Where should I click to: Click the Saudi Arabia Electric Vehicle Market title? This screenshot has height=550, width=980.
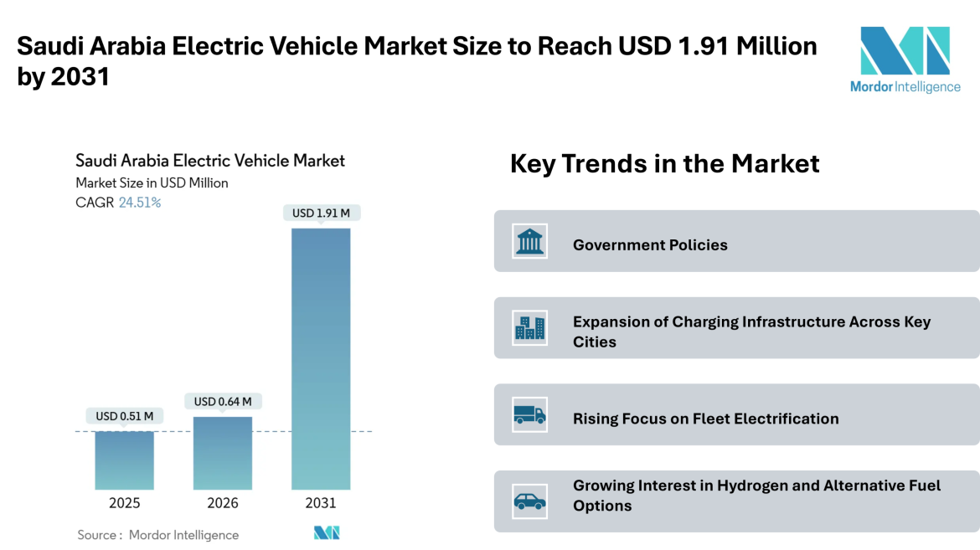point(210,161)
